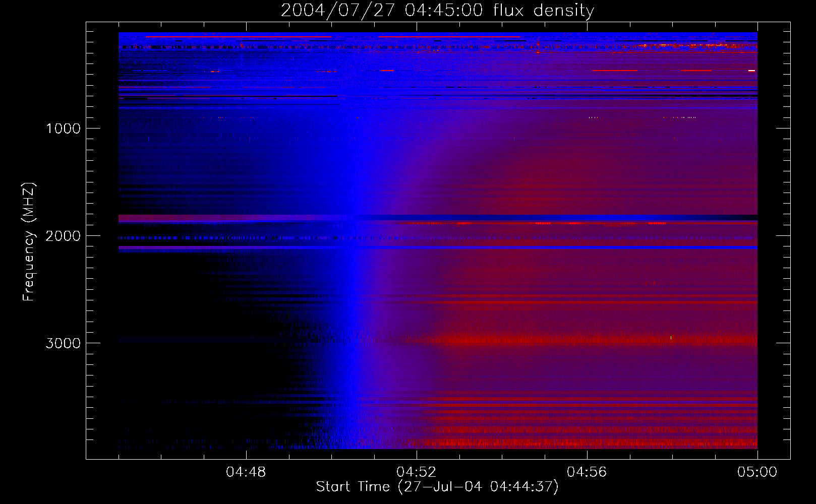
Task: Click the 04:52 time tick label
Action: (417, 472)
